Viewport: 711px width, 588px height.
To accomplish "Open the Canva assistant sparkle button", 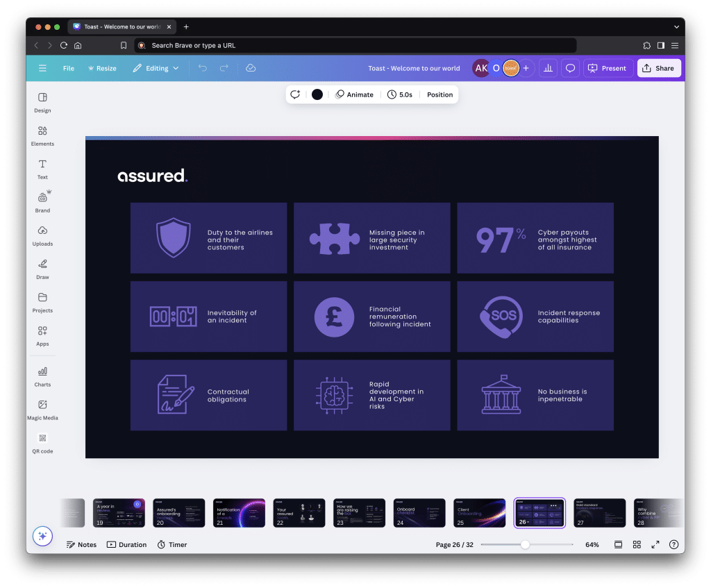I will pos(42,535).
